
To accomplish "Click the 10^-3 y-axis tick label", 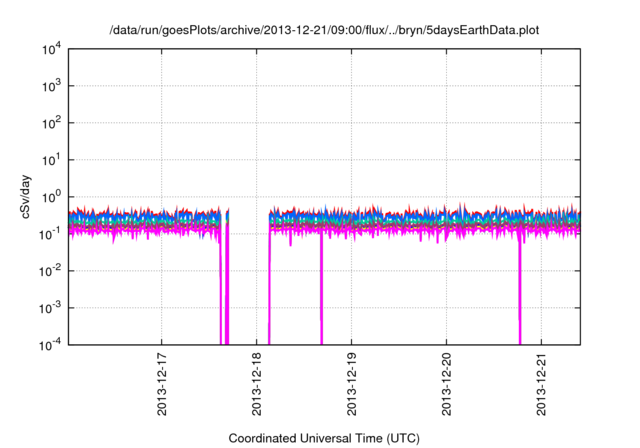I will point(50,308).
